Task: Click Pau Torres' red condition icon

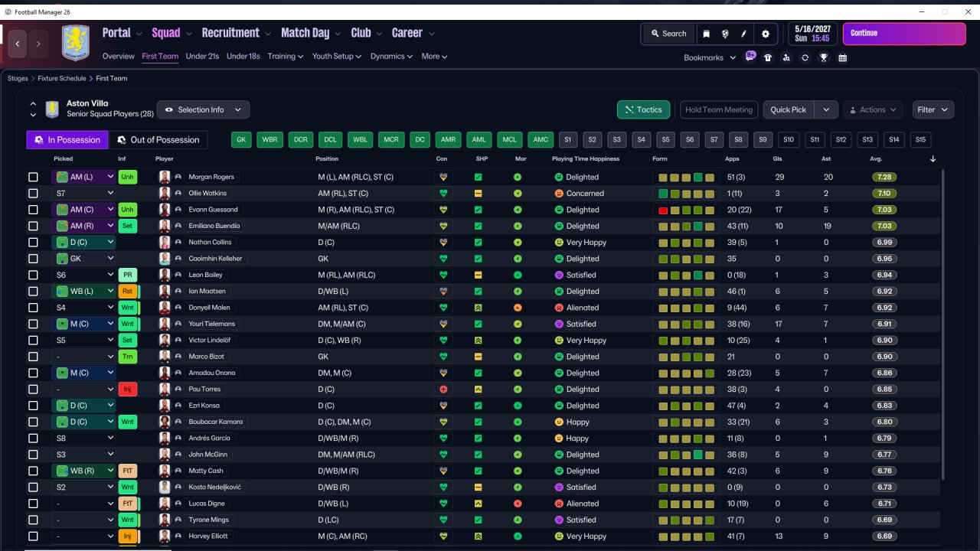Action: [x=442, y=390]
